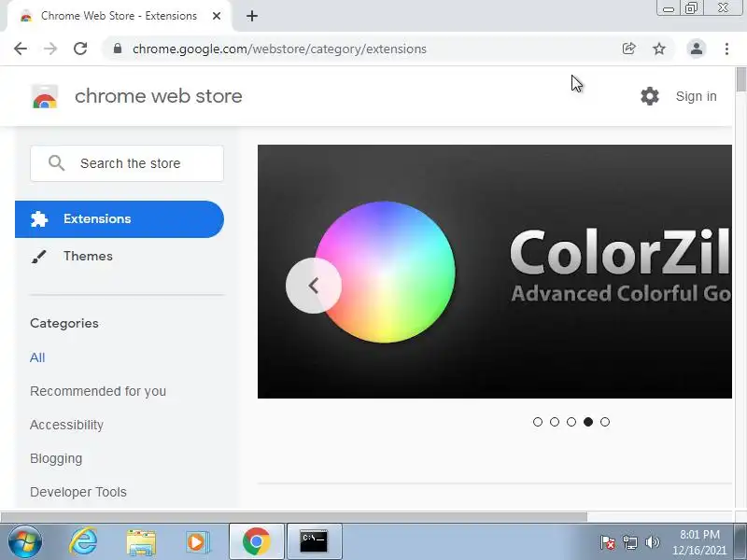
Task: Open the web store settings gear
Action: pyautogui.click(x=649, y=96)
